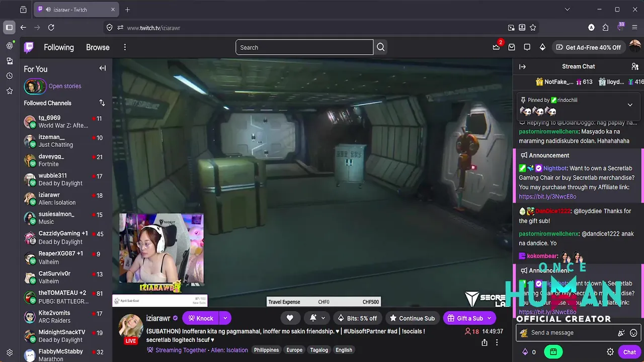Open the Get Bits diamond icon
Screen dimensions: 644x362
542,47
